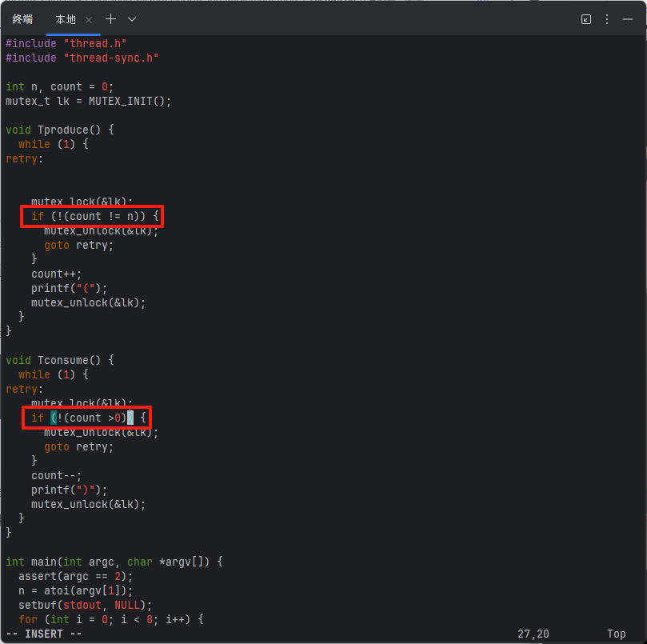Click the terminal panel resize window icon
The image size is (647, 644).
coord(586,19)
